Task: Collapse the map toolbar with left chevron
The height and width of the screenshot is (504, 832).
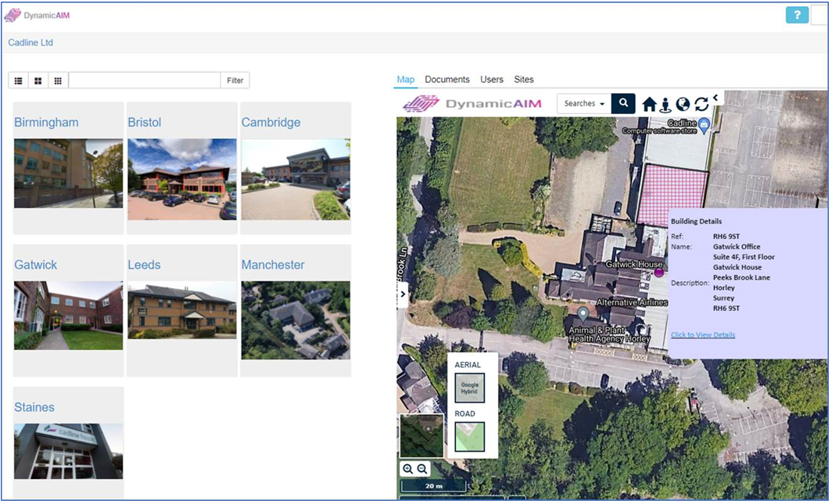Action: point(715,98)
